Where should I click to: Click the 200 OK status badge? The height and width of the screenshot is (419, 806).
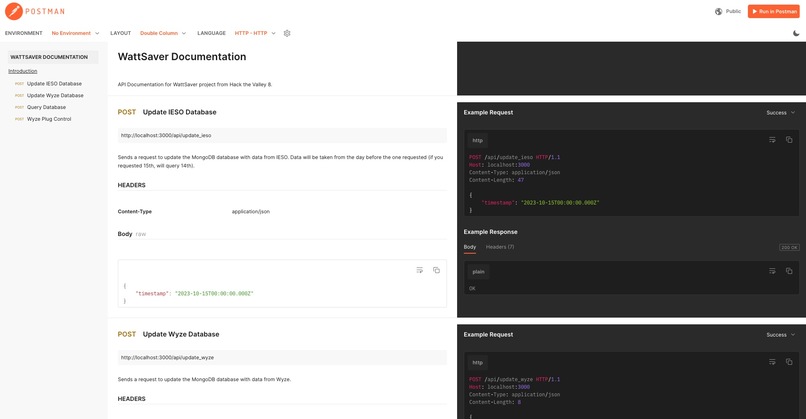pyautogui.click(x=789, y=248)
